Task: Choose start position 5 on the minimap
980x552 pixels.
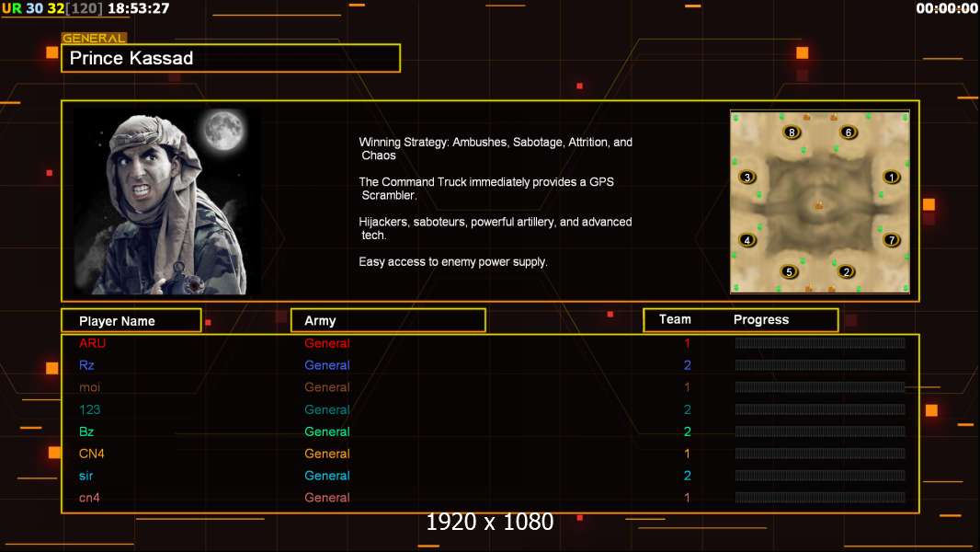Action: pos(790,272)
